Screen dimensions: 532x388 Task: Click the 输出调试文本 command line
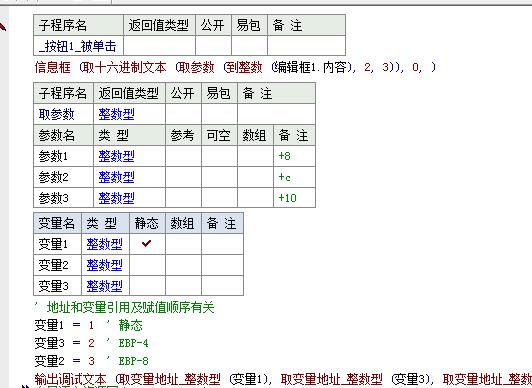click(283, 379)
